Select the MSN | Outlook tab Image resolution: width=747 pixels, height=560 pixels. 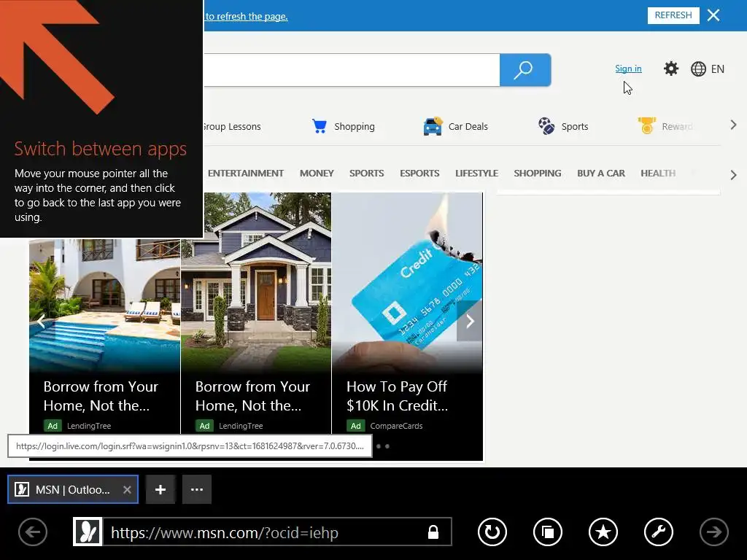tap(73, 489)
